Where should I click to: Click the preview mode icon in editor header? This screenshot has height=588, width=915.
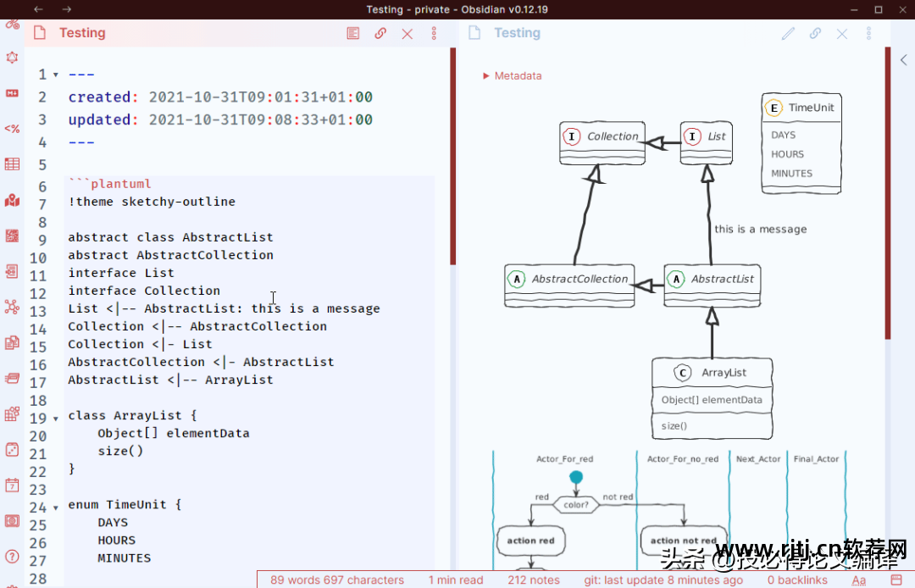click(x=353, y=33)
